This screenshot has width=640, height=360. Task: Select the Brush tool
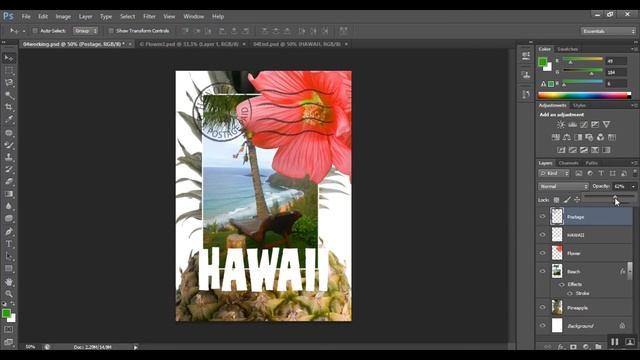9,145
